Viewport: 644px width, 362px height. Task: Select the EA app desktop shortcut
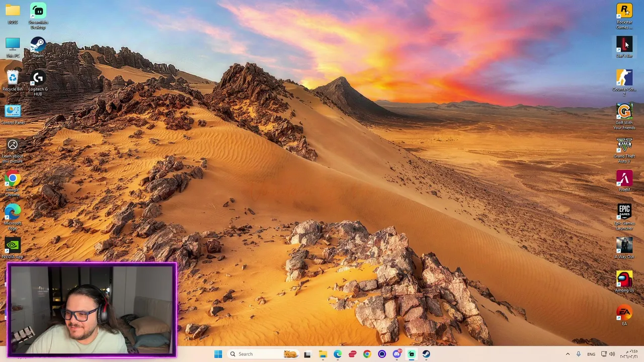tap(624, 316)
